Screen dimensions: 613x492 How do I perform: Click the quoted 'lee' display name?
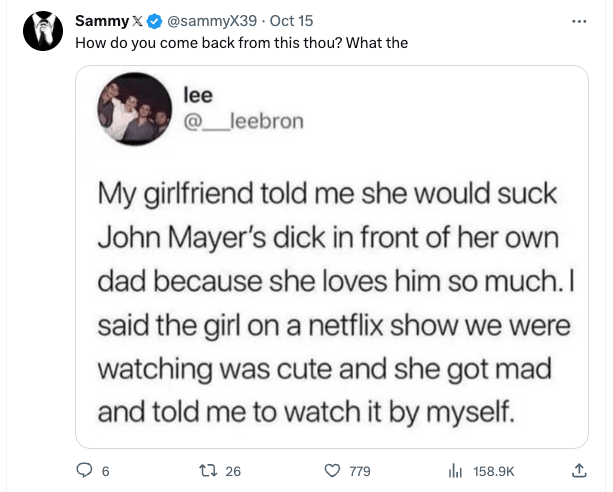198,95
